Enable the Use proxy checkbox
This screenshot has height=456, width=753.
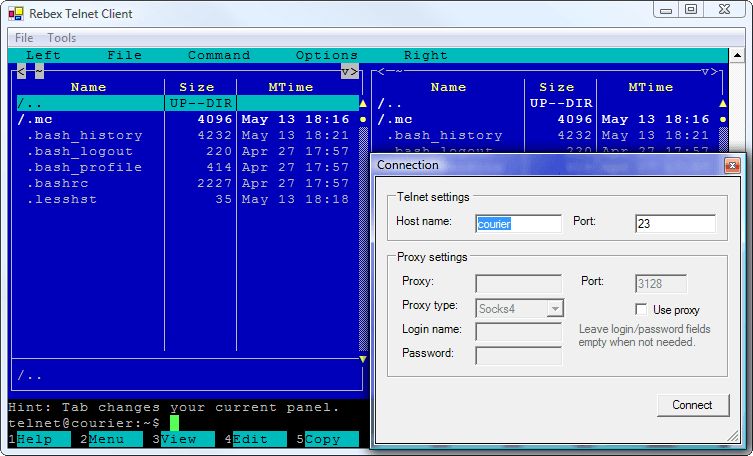tap(641, 309)
